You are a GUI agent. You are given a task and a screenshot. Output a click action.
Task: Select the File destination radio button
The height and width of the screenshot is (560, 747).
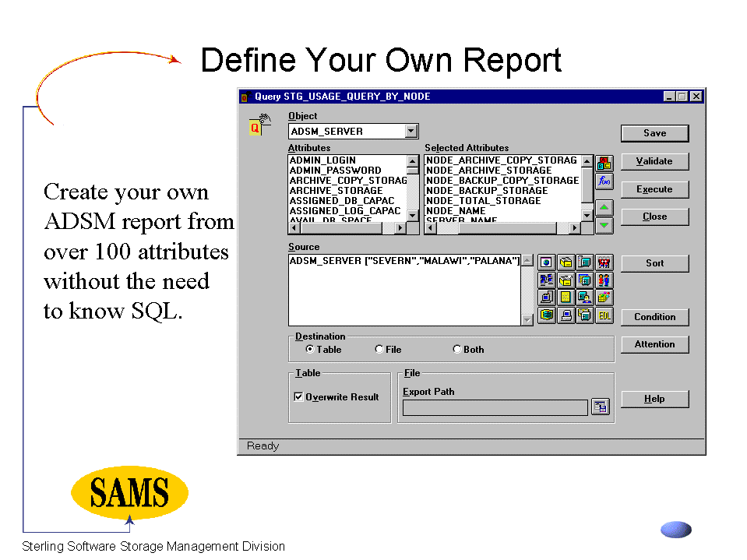click(379, 350)
